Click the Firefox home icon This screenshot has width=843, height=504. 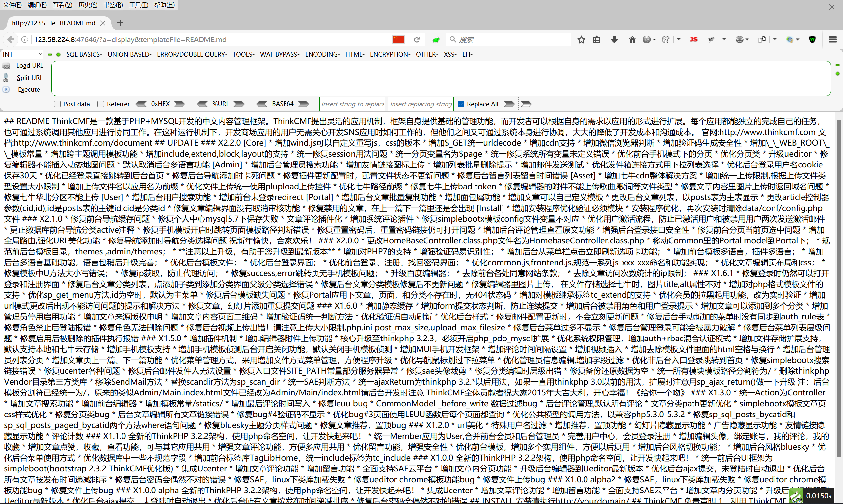632,39
